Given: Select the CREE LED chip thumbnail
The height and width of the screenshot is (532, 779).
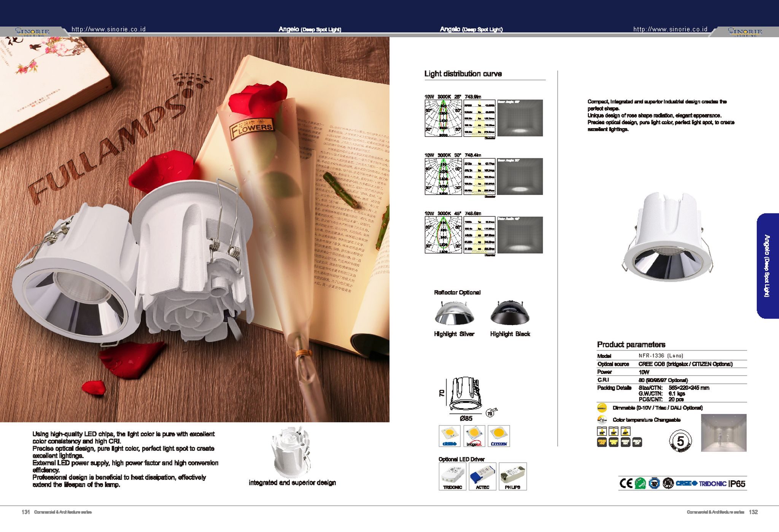Looking at the screenshot, I should coord(450,436).
